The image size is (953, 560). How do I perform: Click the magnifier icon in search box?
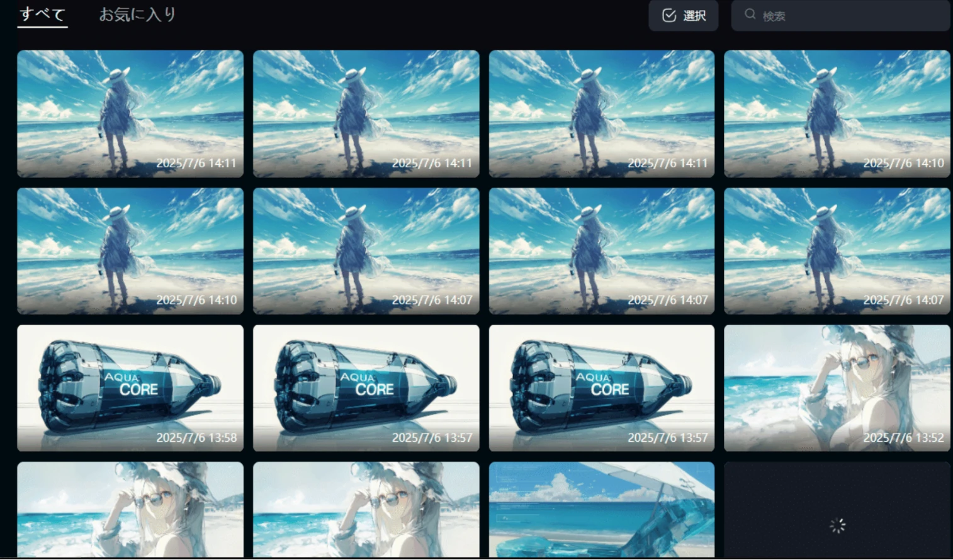tap(750, 14)
